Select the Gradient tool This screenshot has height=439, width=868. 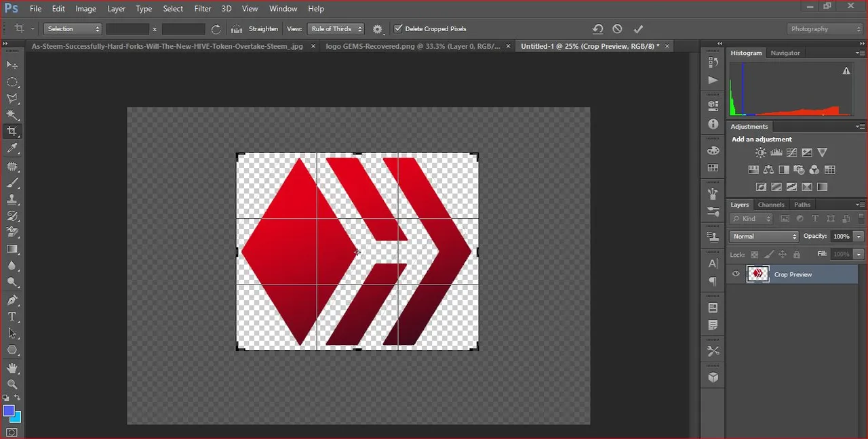coord(12,249)
